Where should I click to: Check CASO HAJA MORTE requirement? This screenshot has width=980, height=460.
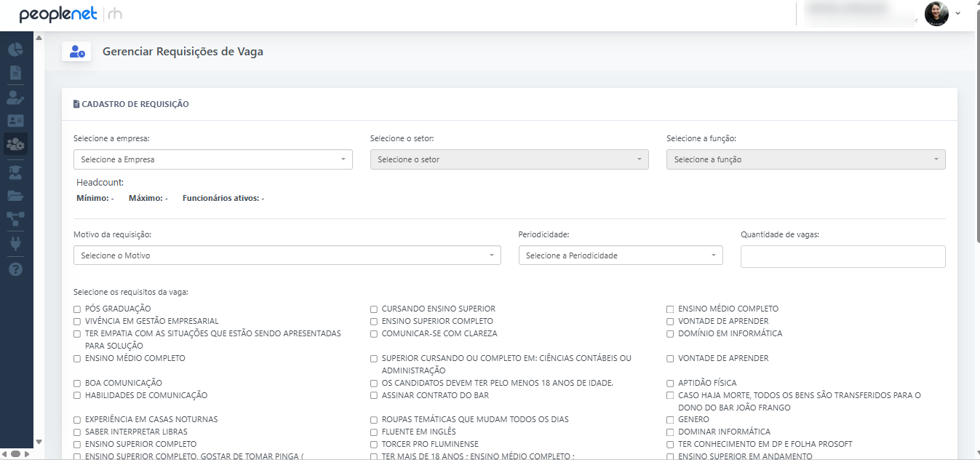click(670, 396)
